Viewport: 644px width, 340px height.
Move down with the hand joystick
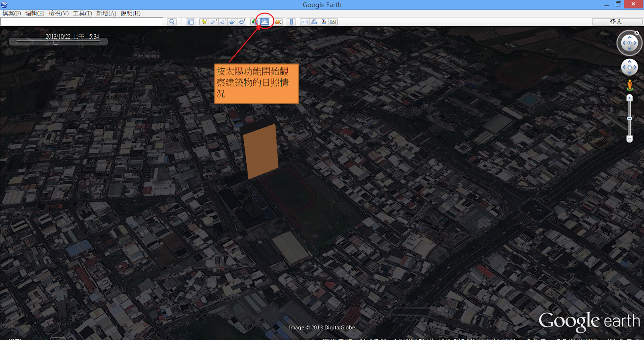pyautogui.click(x=630, y=73)
